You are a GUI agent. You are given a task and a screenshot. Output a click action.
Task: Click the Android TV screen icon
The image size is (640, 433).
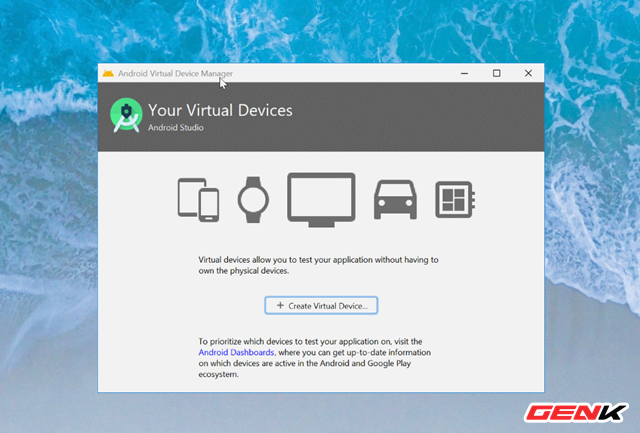(x=321, y=200)
